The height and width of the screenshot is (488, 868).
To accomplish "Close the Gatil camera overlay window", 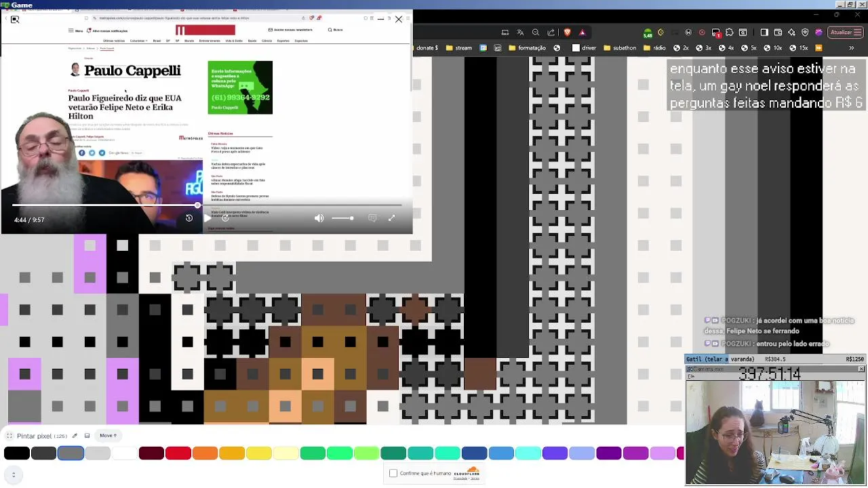I will click(x=861, y=369).
